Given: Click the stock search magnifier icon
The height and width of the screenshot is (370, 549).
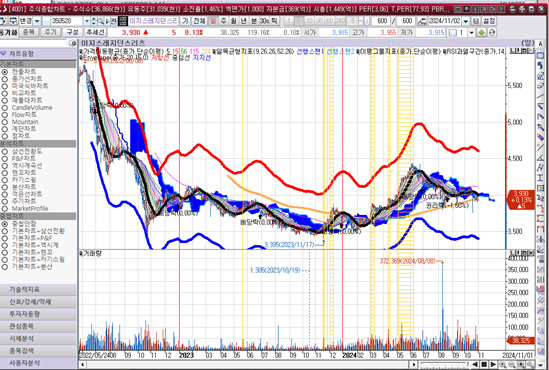Looking at the screenshot, I should click(x=100, y=21).
